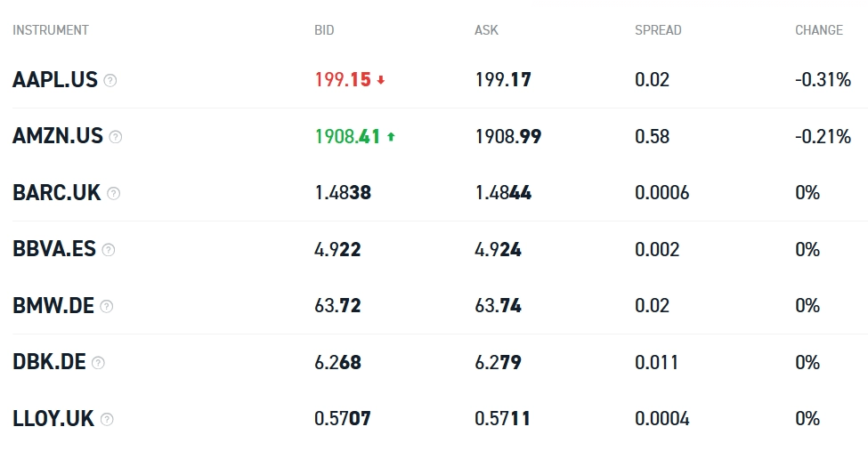Click the ASK column header

tap(486, 30)
